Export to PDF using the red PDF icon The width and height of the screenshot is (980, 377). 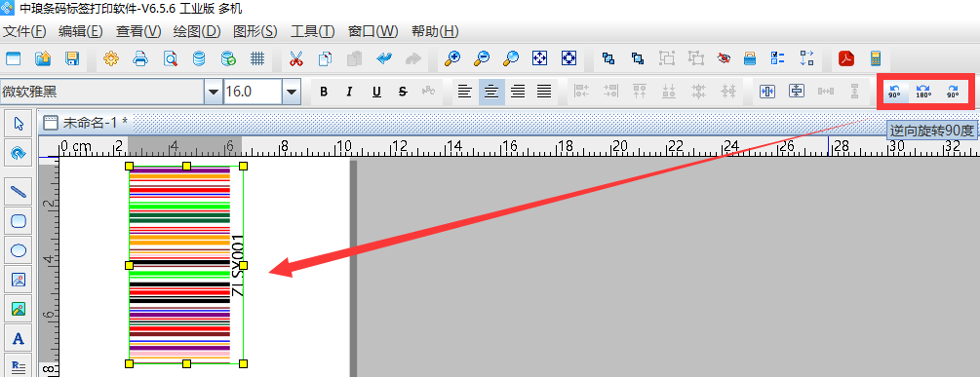846,59
